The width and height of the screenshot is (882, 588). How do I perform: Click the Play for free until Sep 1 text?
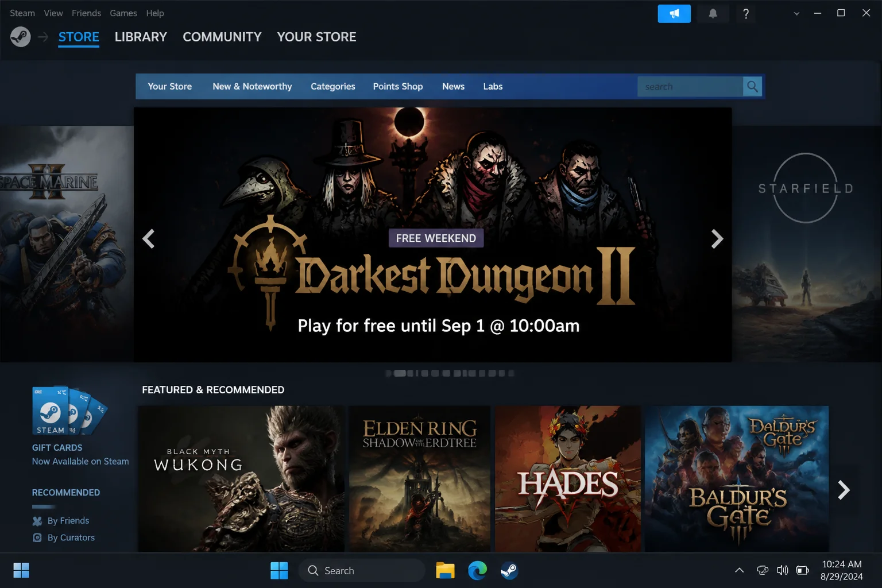[x=439, y=326]
